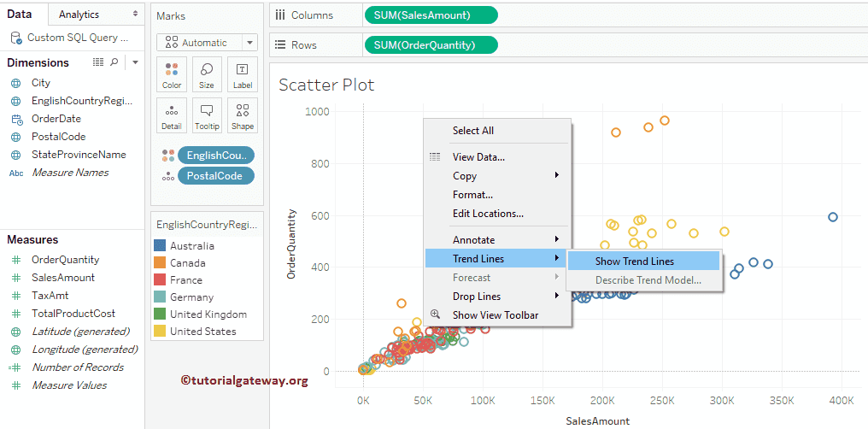Open the Size marks card
The image size is (868, 429).
[x=207, y=74]
